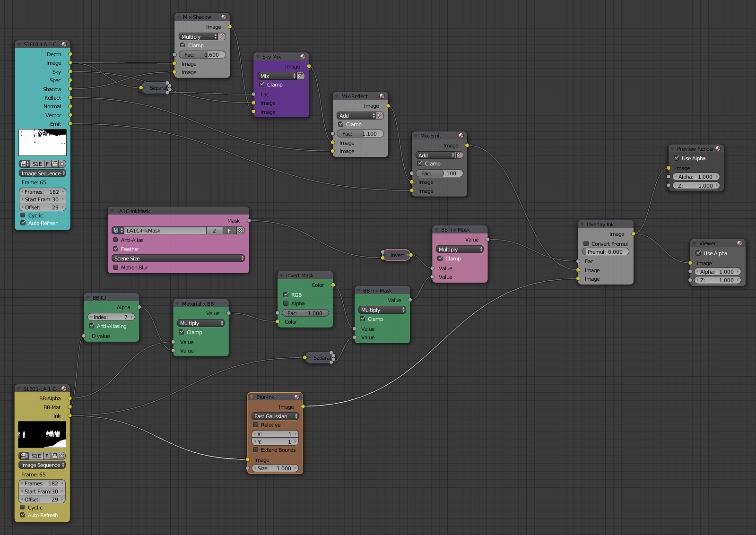Open image file icon on teal S1E01 node

click(55, 164)
